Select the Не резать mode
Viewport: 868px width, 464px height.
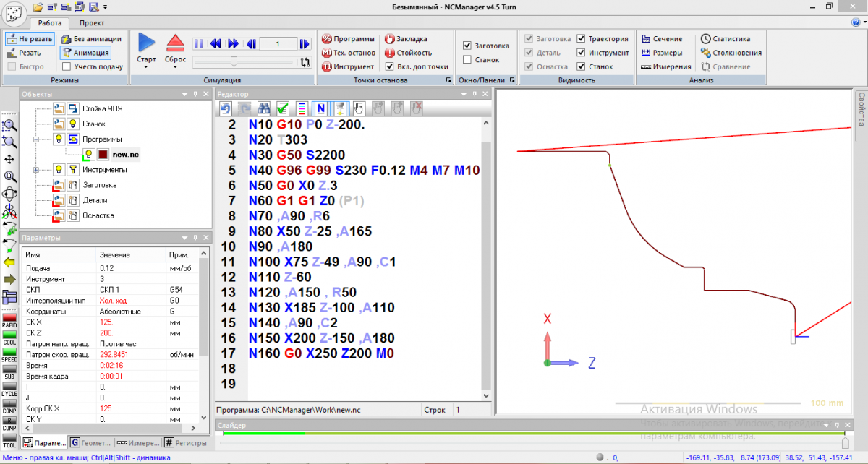29,38
